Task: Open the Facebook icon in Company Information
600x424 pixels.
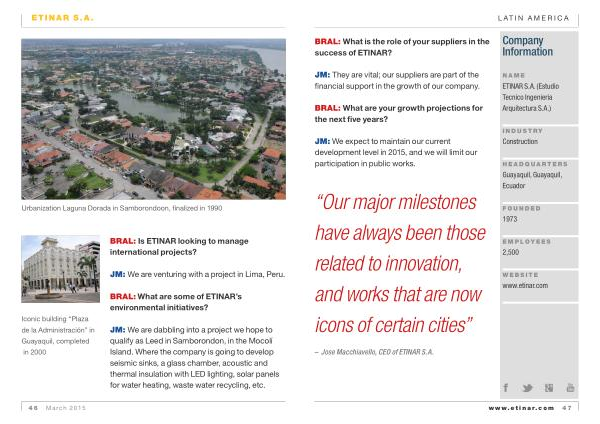Action: 506,388
